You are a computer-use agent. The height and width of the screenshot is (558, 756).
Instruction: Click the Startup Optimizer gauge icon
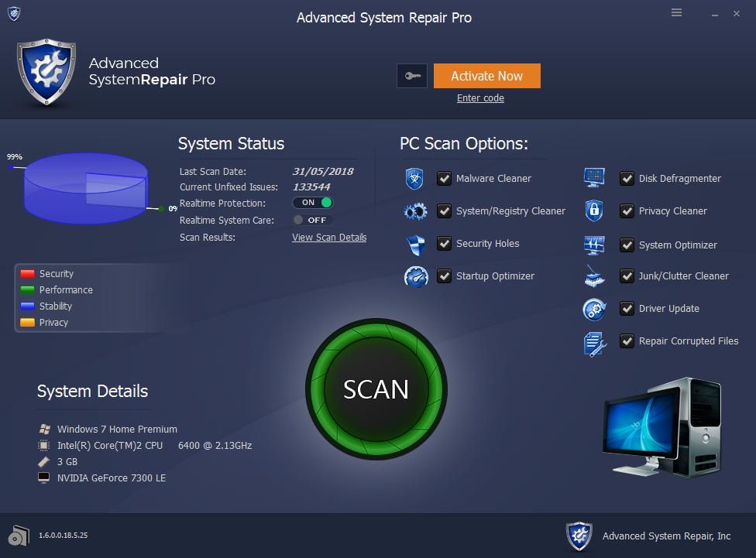(416, 276)
